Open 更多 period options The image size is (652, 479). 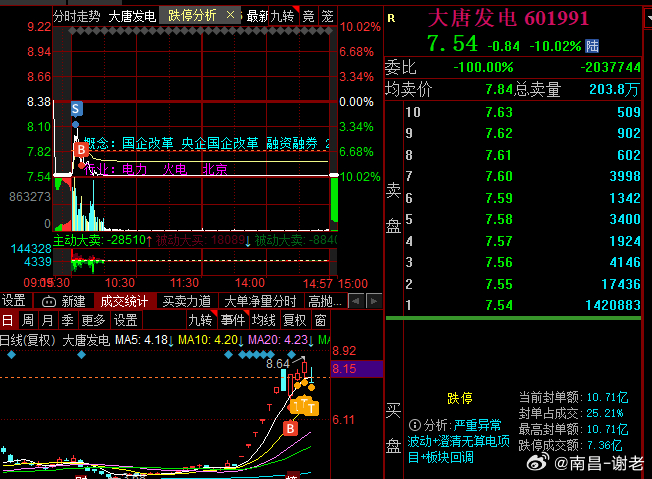click(x=93, y=320)
